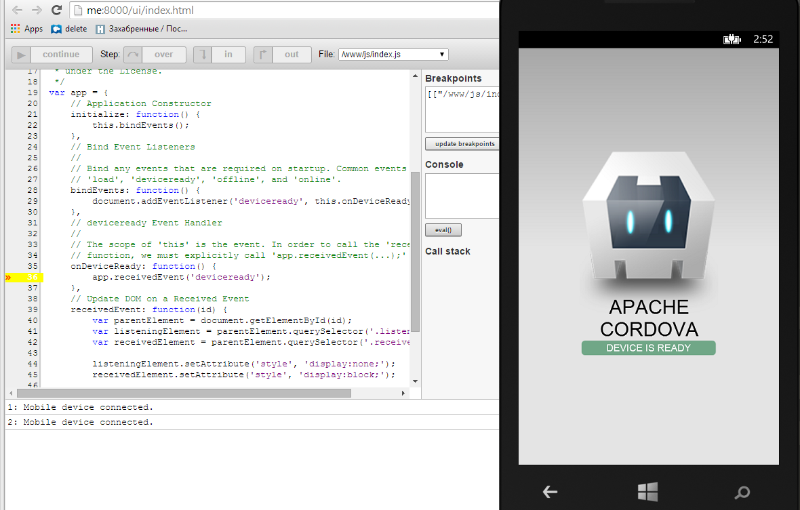Screen dimensions: 800x510
Task: Click the step 'in' button
Action: coord(228,55)
